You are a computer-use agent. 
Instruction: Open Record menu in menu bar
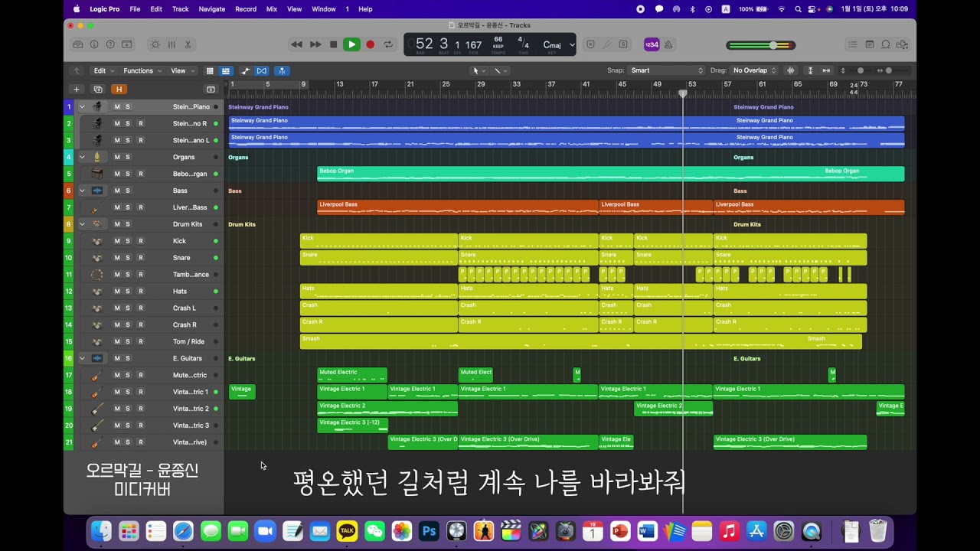click(x=246, y=9)
